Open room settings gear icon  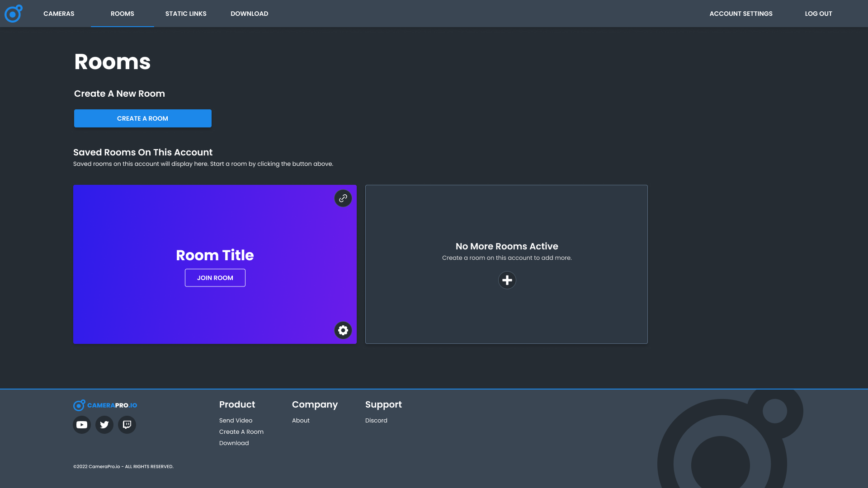343,330
